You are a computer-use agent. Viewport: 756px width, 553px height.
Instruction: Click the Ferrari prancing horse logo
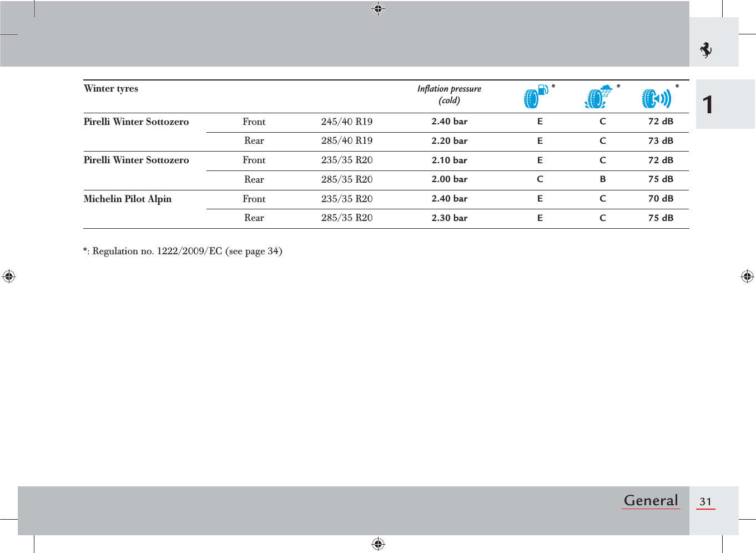706,50
